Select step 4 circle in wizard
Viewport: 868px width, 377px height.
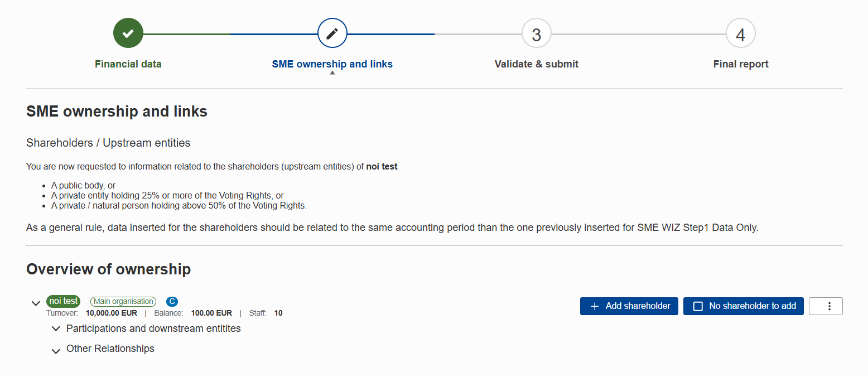click(741, 34)
